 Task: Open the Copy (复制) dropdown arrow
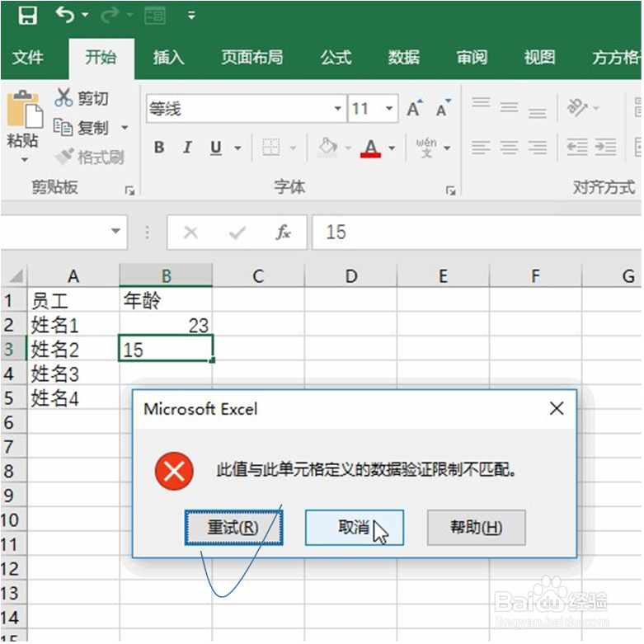click(x=125, y=128)
